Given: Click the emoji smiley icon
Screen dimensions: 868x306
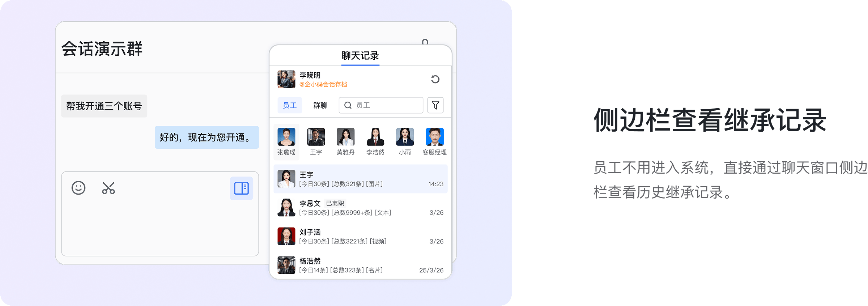Looking at the screenshot, I should pos(78,188).
